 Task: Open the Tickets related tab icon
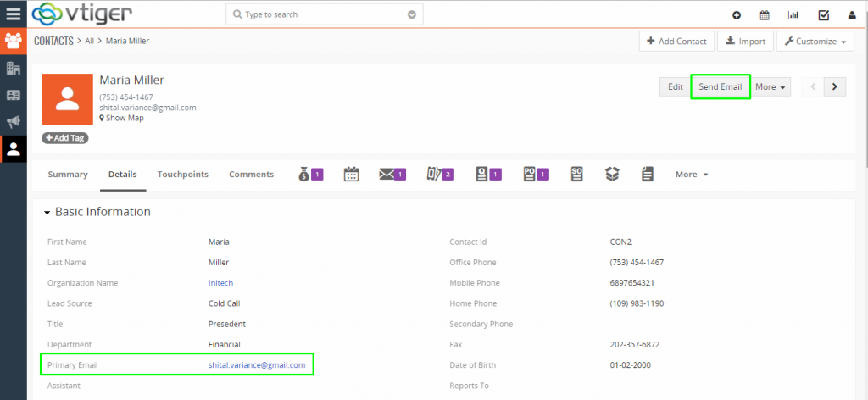tap(441, 175)
